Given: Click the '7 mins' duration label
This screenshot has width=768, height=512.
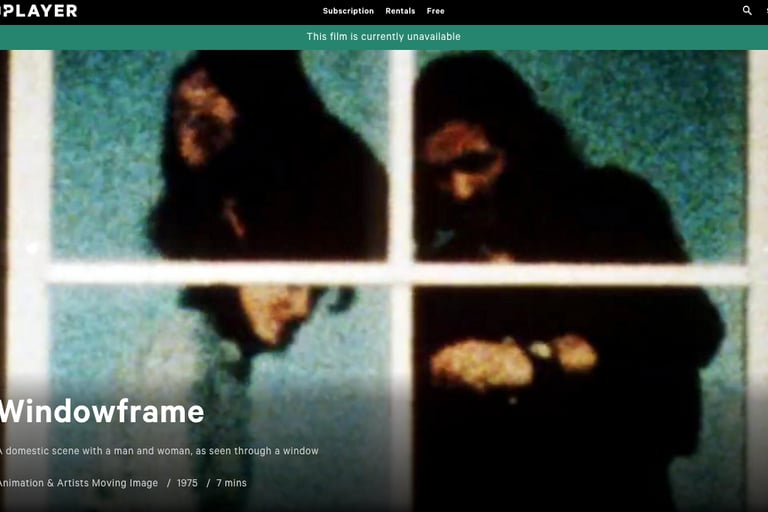Looking at the screenshot, I should (x=232, y=483).
